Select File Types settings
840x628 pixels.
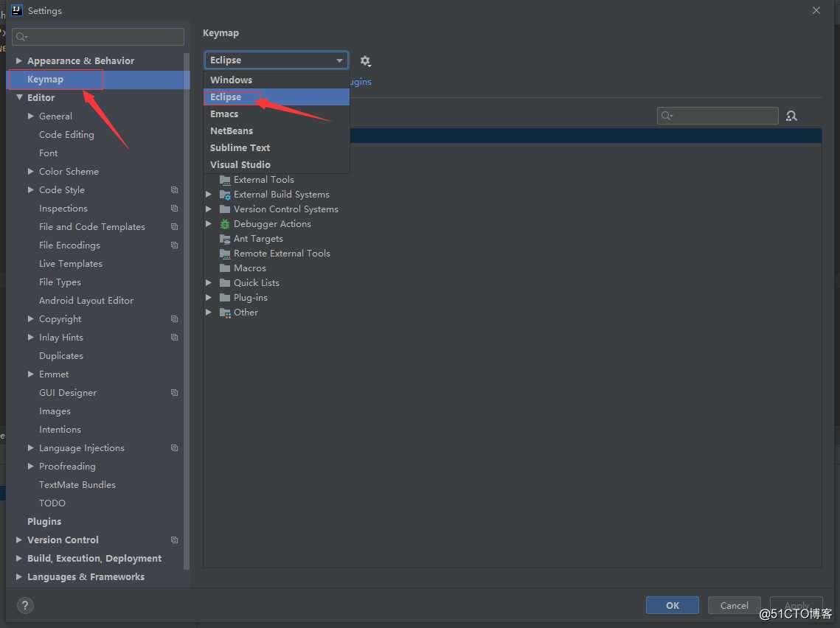point(60,282)
